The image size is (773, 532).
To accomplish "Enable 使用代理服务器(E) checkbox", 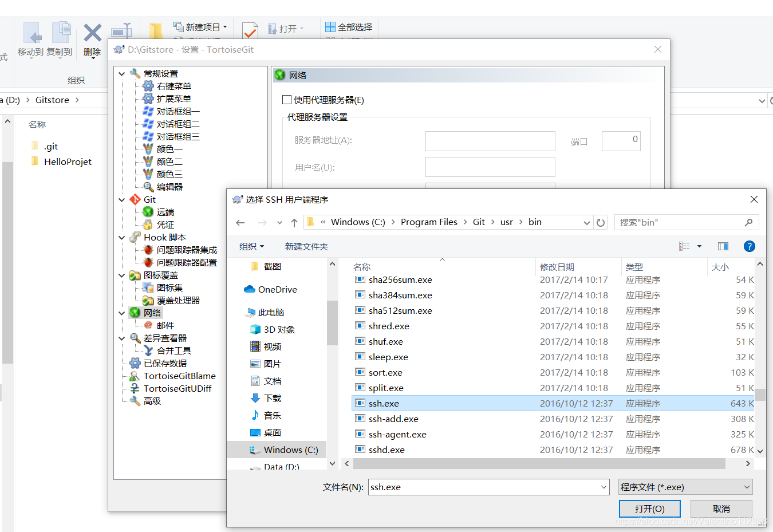I will coord(287,100).
